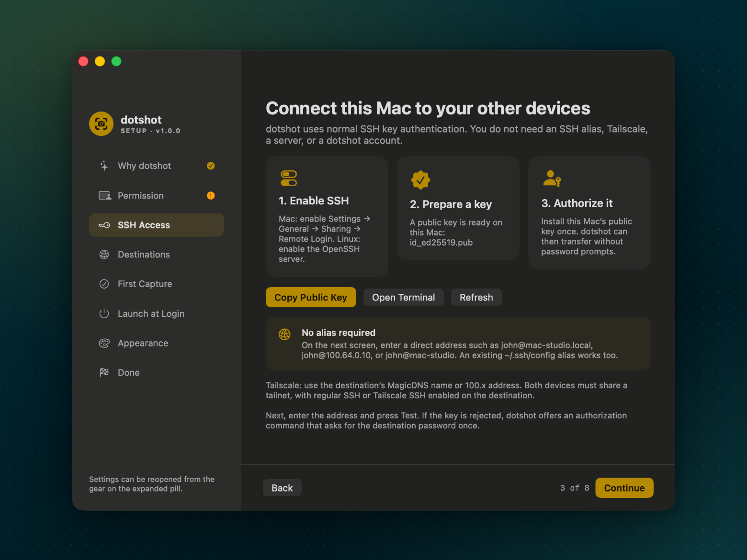Click the palette icon beside Appearance

(104, 343)
